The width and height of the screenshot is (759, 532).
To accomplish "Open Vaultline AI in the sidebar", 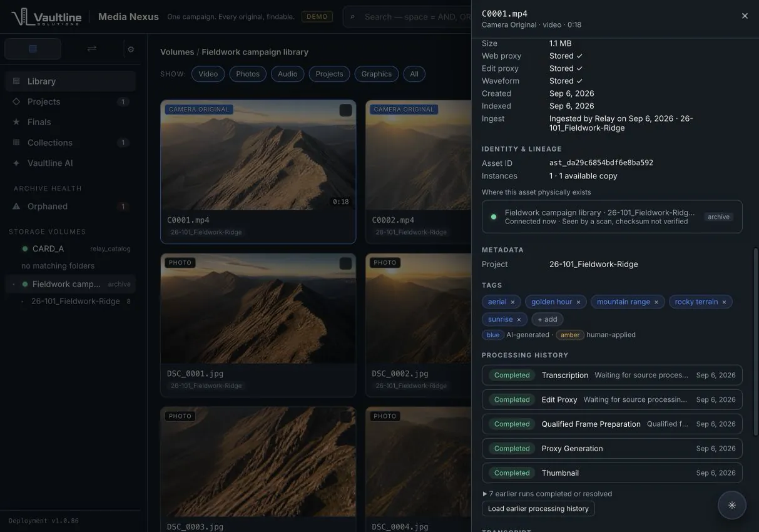I will click(x=70, y=163).
